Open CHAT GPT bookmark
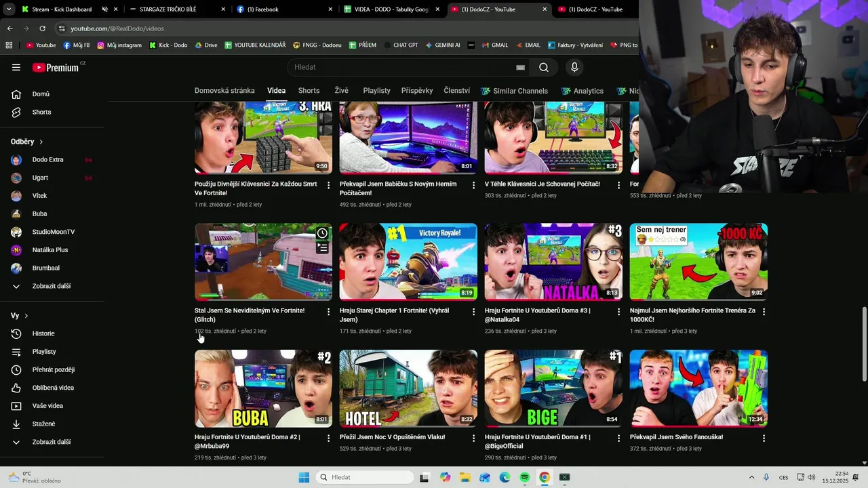This screenshot has width=868, height=488. [x=400, y=45]
